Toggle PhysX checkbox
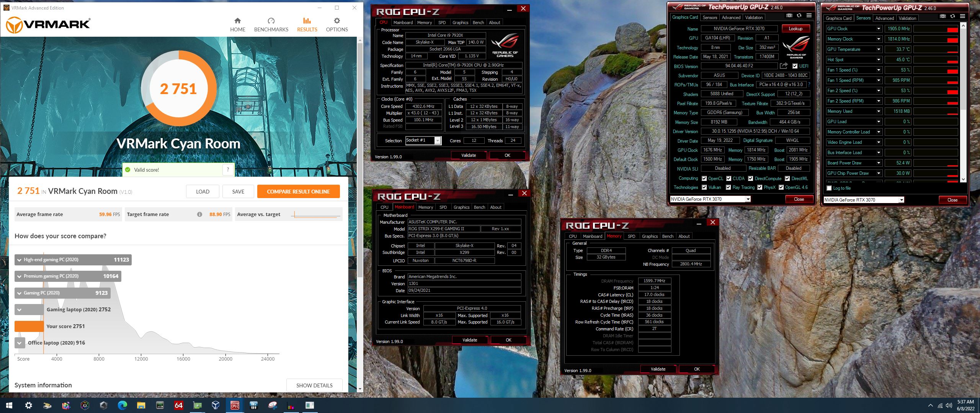 759,187
